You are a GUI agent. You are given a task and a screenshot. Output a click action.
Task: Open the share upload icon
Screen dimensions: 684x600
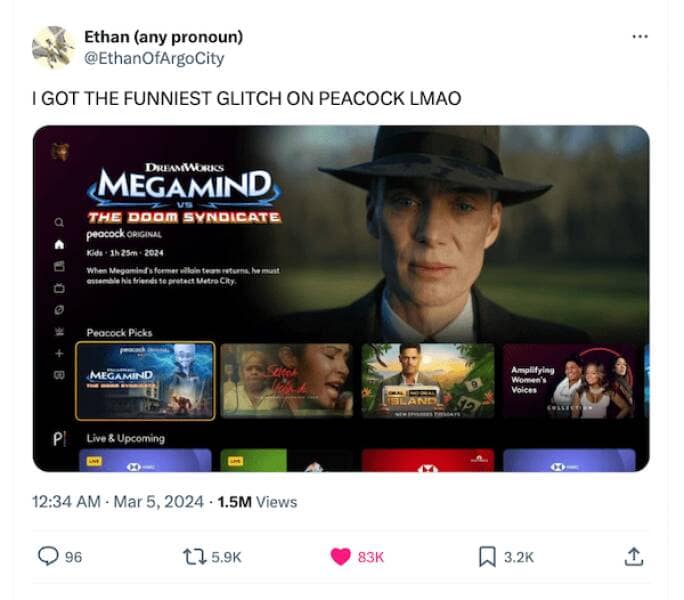pos(634,556)
